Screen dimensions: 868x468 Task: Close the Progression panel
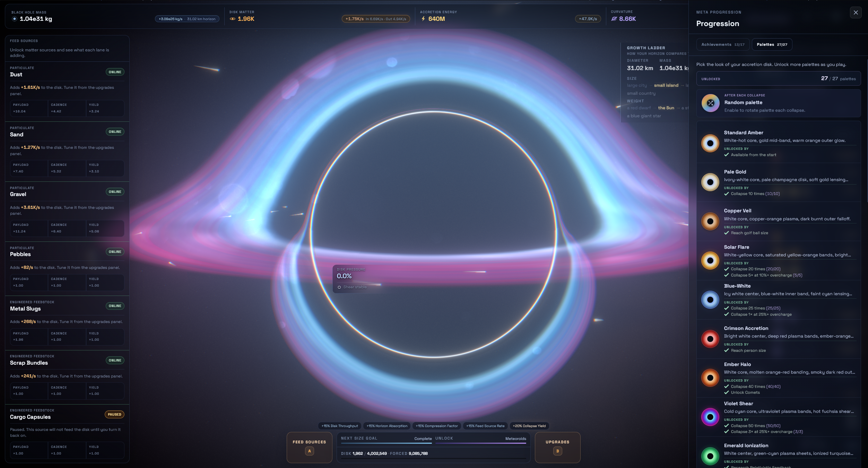point(856,12)
